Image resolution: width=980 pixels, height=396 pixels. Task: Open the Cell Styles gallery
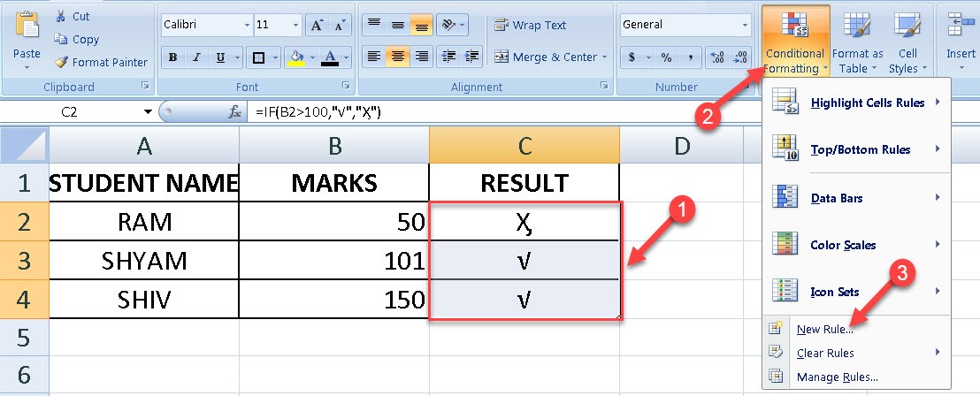[x=907, y=42]
